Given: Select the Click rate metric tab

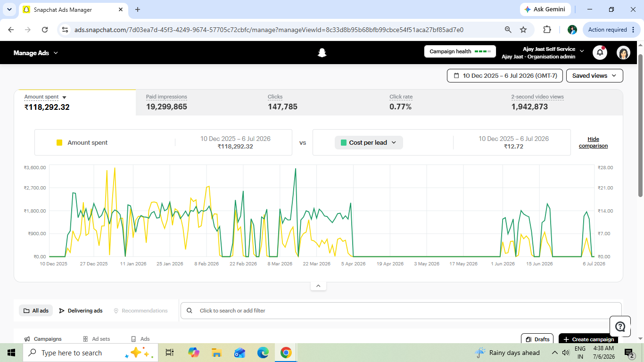Looking at the screenshot, I should pyautogui.click(x=440, y=102).
